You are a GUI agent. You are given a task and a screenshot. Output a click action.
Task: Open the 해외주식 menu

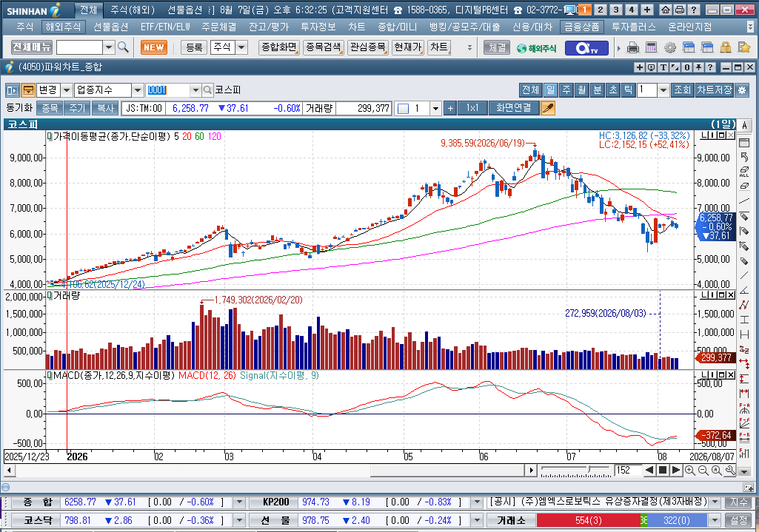click(x=64, y=27)
